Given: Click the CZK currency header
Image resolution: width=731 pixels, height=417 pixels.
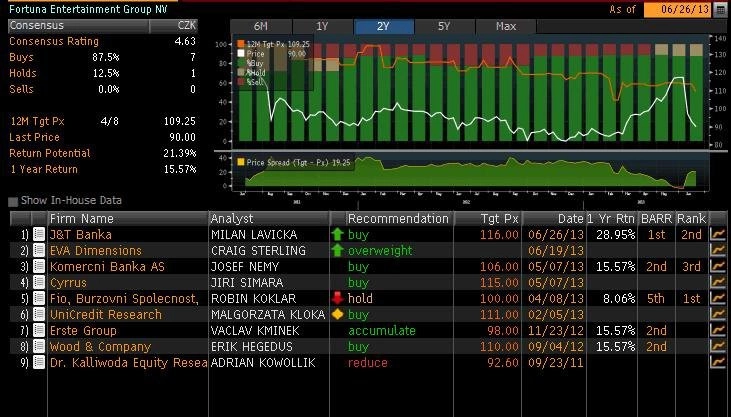Looking at the screenshot, I should (x=187, y=25).
